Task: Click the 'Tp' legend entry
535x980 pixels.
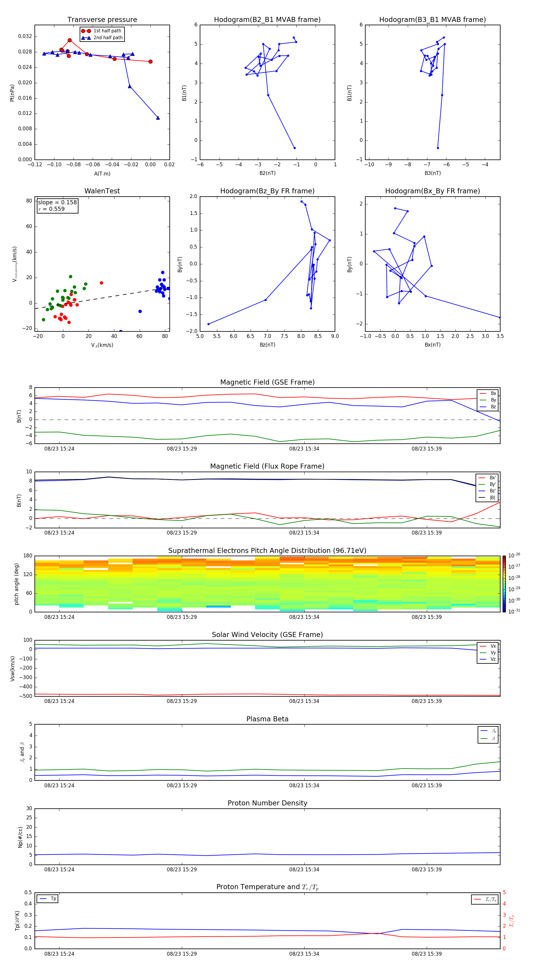Action: 48,899
